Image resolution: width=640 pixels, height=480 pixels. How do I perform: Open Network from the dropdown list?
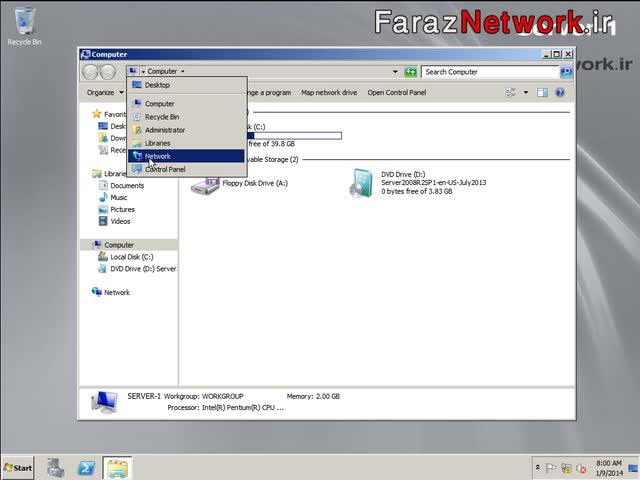click(x=187, y=156)
